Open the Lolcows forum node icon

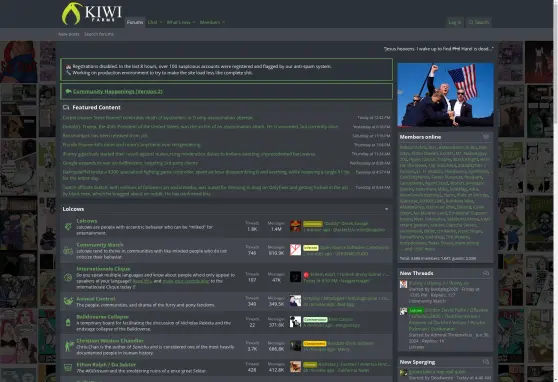tap(68, 226)
